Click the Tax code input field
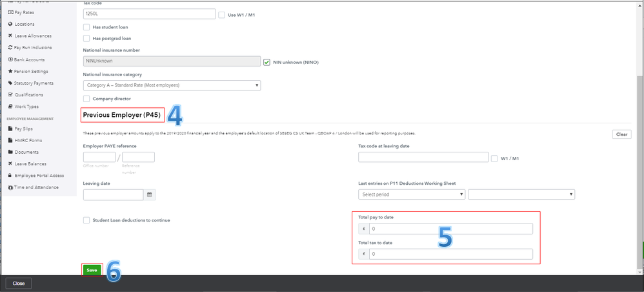This screenshot has height=292, width=644. 149,14
